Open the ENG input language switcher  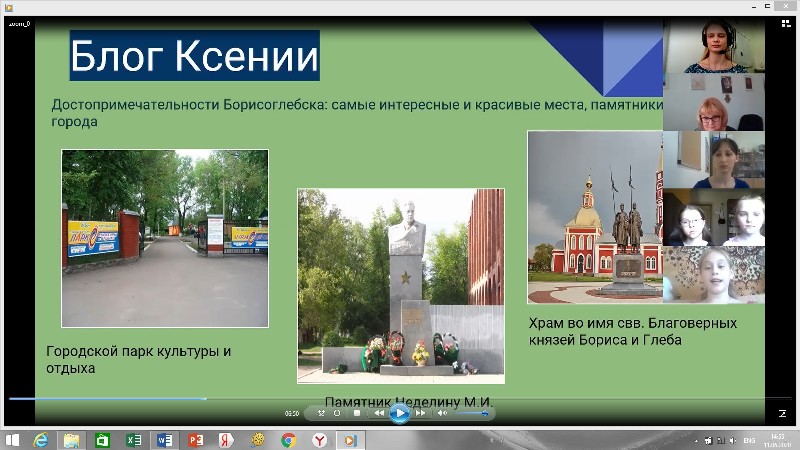point(748,439)
